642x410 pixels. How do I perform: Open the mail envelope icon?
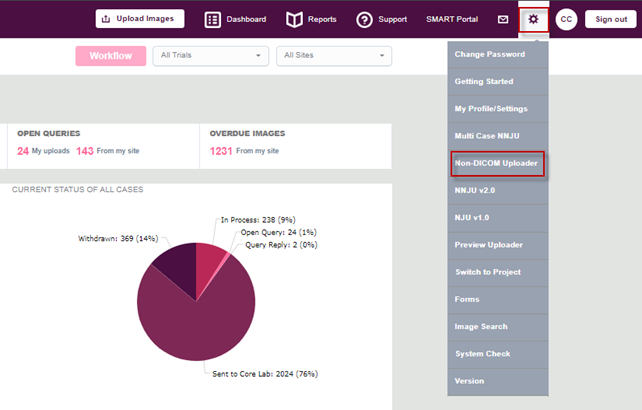tap(503, 19)
